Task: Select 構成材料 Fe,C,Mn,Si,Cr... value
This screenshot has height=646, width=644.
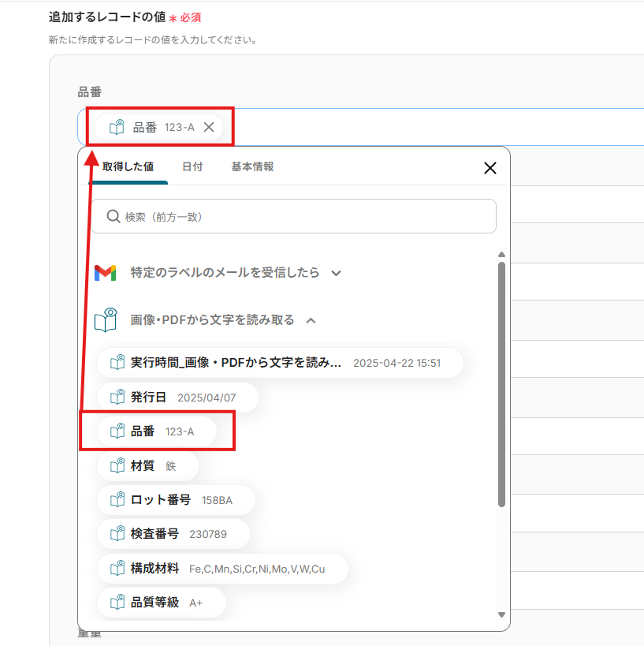Action: (222, 569)
